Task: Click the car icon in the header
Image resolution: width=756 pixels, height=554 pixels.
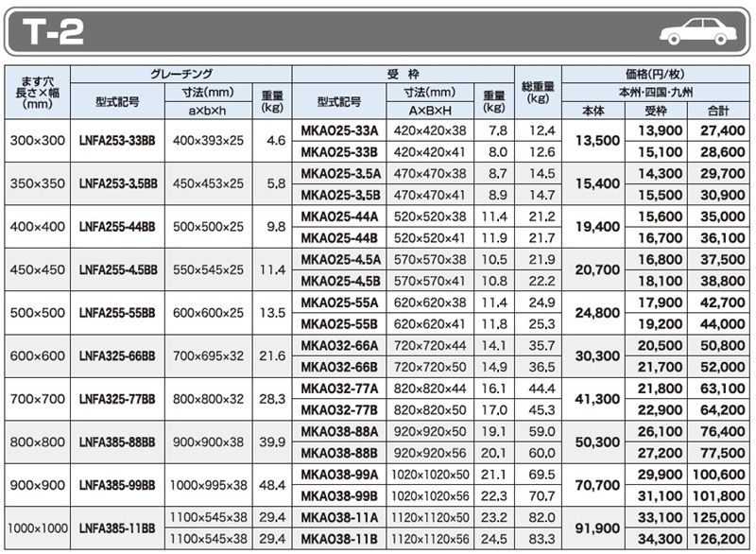Action: click(698, 32)
